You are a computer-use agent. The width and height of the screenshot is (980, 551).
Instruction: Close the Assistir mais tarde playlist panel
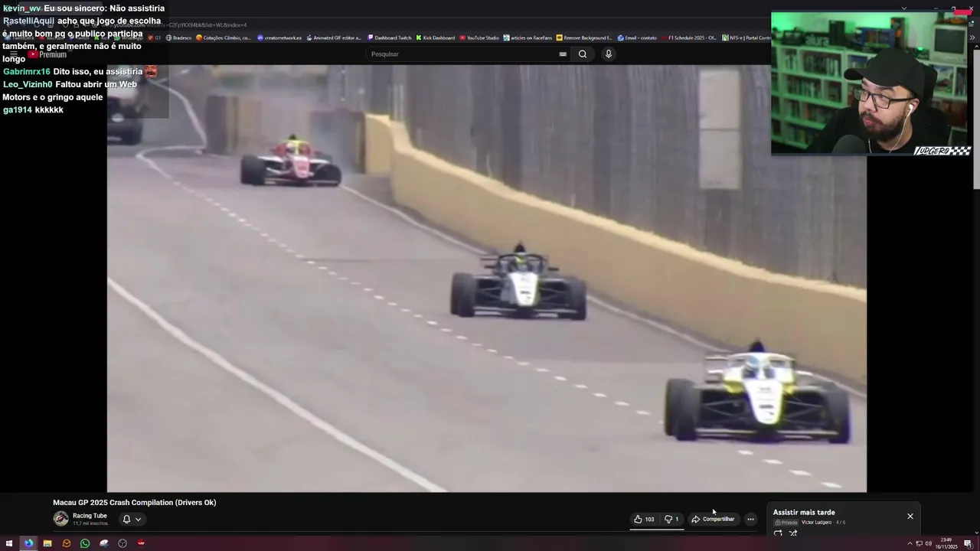coord(910,516)
